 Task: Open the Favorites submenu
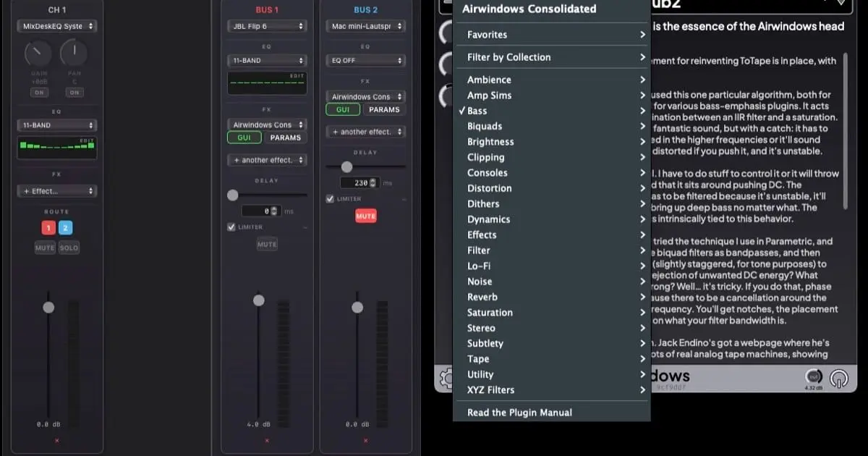coord(552,35)
